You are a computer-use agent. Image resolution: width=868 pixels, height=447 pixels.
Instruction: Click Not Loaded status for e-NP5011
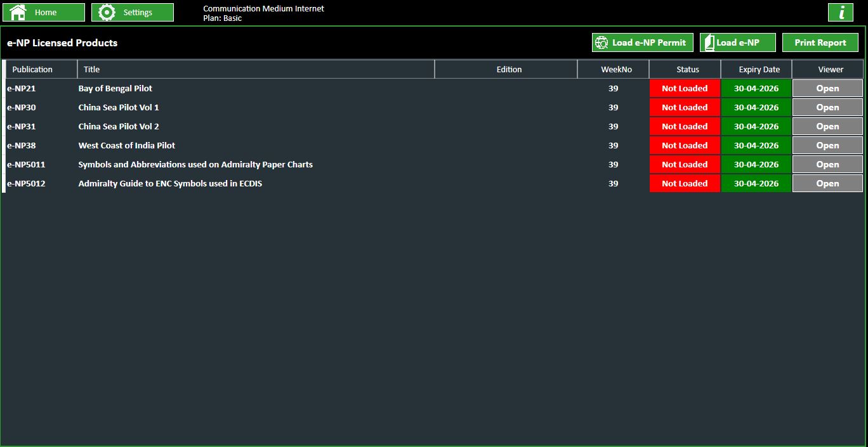pos(685,164)
